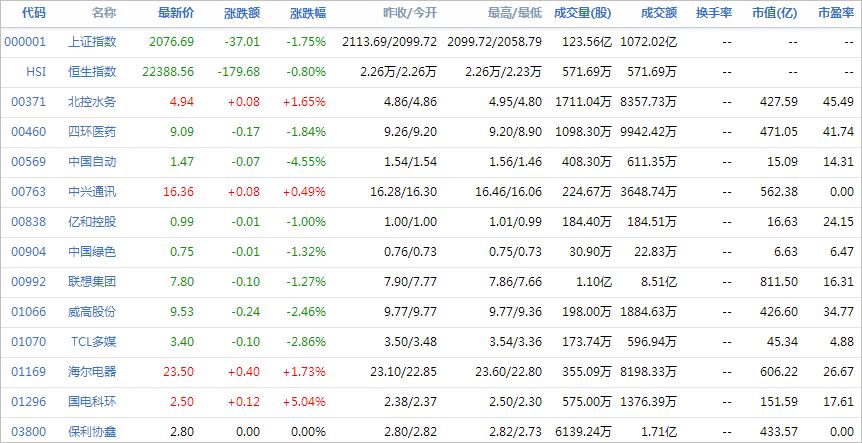
Task: Open stock code 00569
Action: pyautogui.click(x=29, y=162)
